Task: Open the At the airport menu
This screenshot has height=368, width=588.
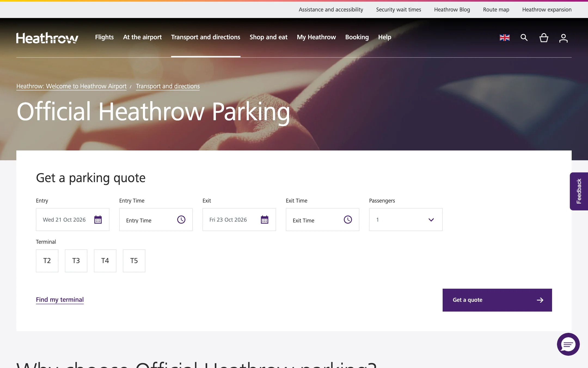Action: click(142, 37)
